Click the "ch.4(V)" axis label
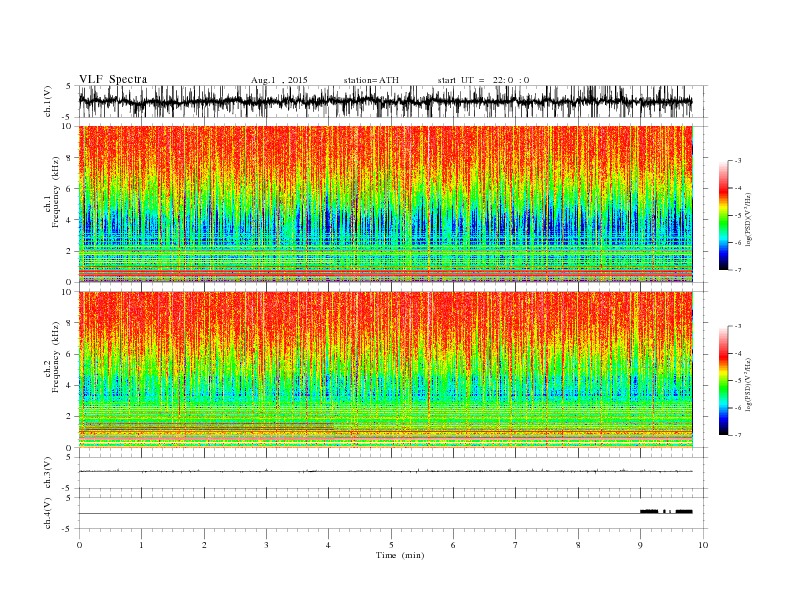Screen dimensions: 792x612 tap(48, 513)
